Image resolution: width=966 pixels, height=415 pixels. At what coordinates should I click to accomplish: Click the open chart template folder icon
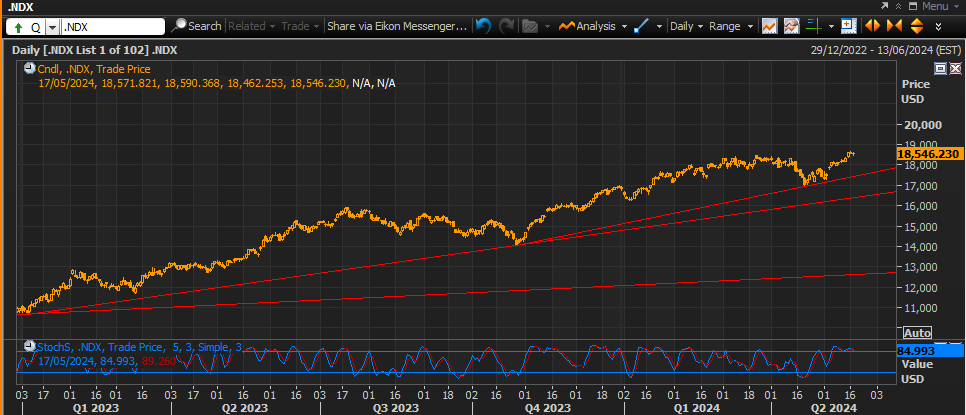click(x=529, y=26)
